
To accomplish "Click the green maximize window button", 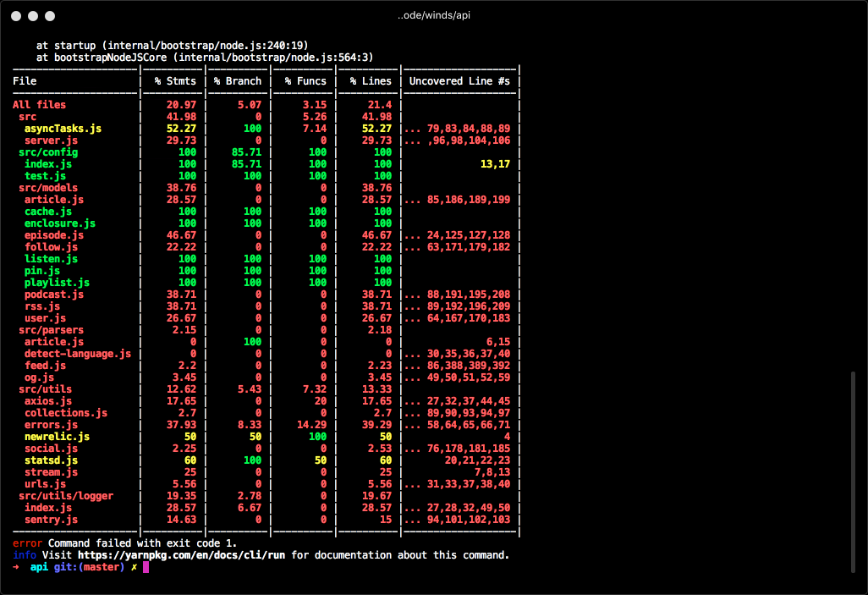I will [50, 16].
